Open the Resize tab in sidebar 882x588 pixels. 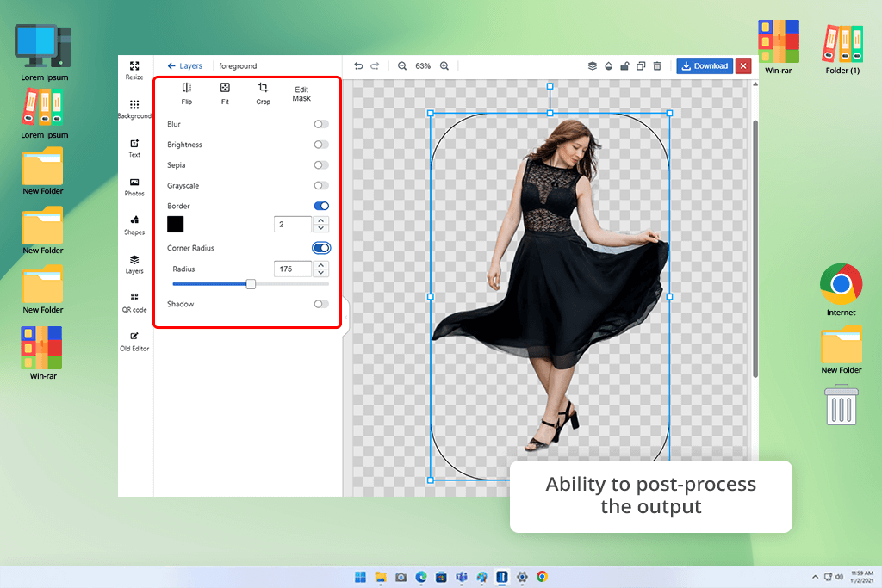pyautogui.click(x=134, y=70)
